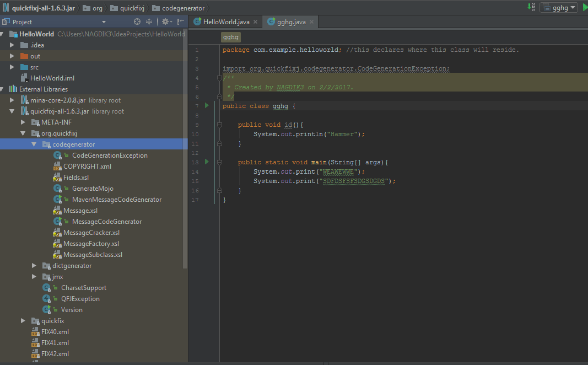Hide the Project tool window
The image size is (588, 365).
(x=180, y=22)
